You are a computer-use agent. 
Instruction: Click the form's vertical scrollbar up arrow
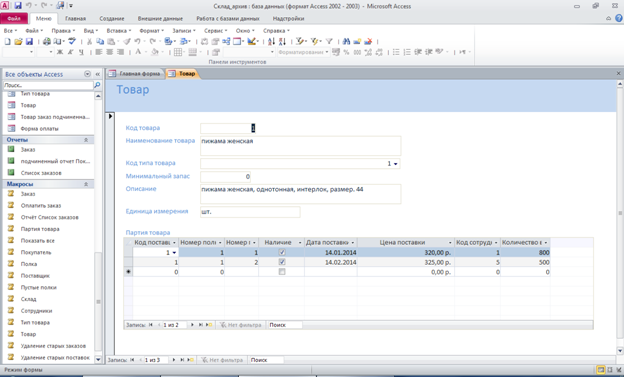pos(620,84)
